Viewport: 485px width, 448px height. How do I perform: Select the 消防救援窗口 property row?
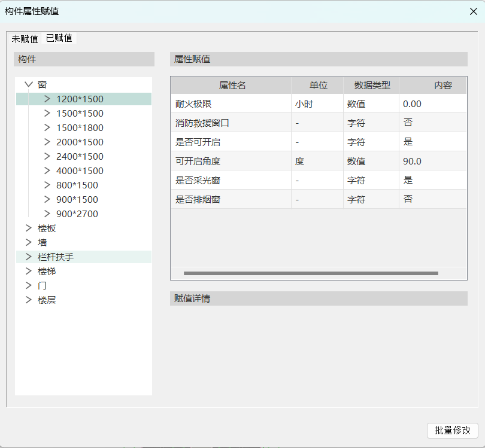pyautogui.click(x=202, y=123)
